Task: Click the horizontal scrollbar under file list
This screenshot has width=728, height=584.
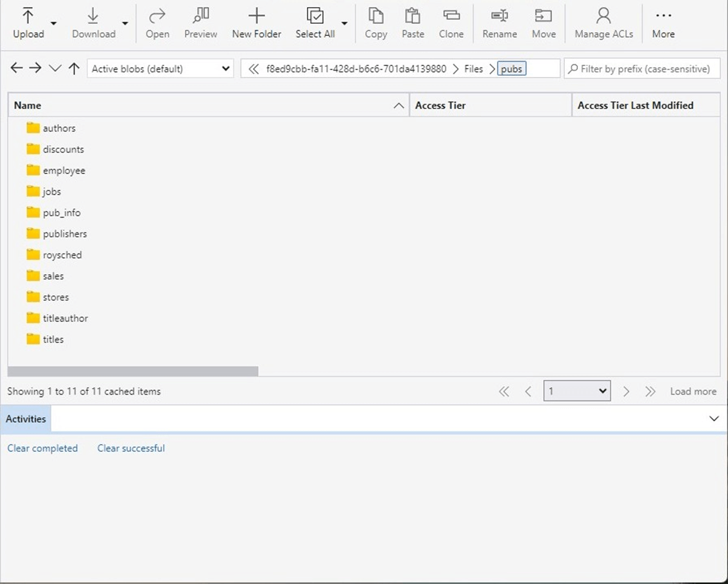Action: 133,371
